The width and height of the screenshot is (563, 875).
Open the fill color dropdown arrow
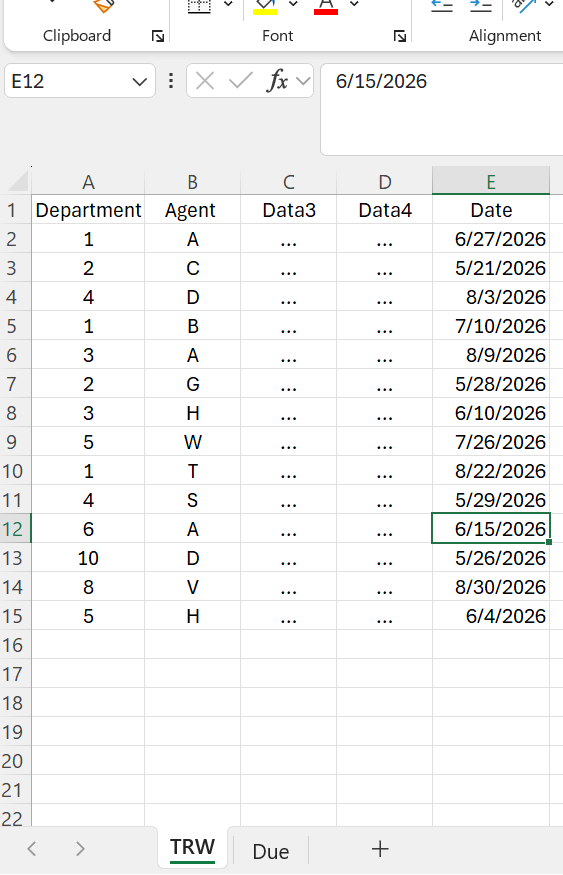click(x=293, y=4)
